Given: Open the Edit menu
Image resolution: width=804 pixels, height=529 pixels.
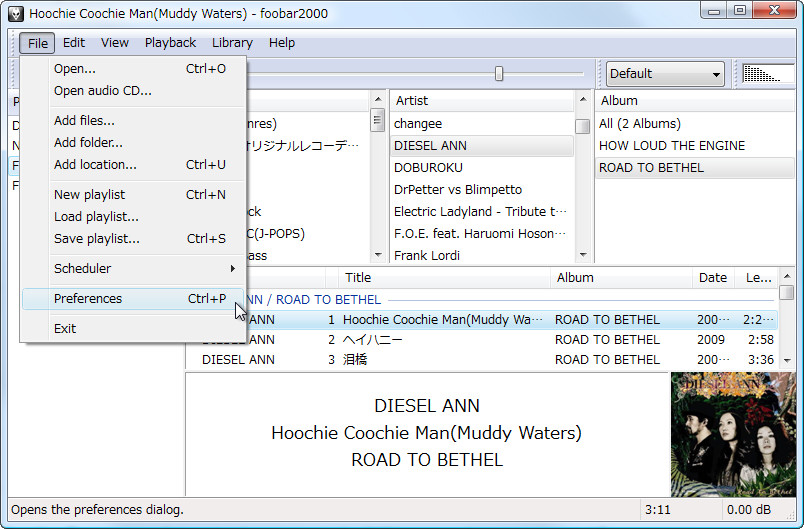Looking at the screenshot, I should pyautogui.click(x=74, y=43).
